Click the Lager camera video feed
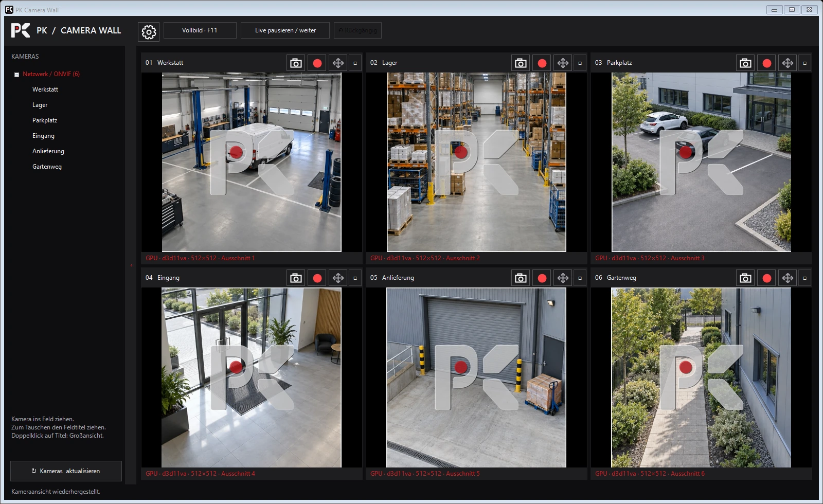The width and height of the screenshot is (823, 504). point(476,162)
